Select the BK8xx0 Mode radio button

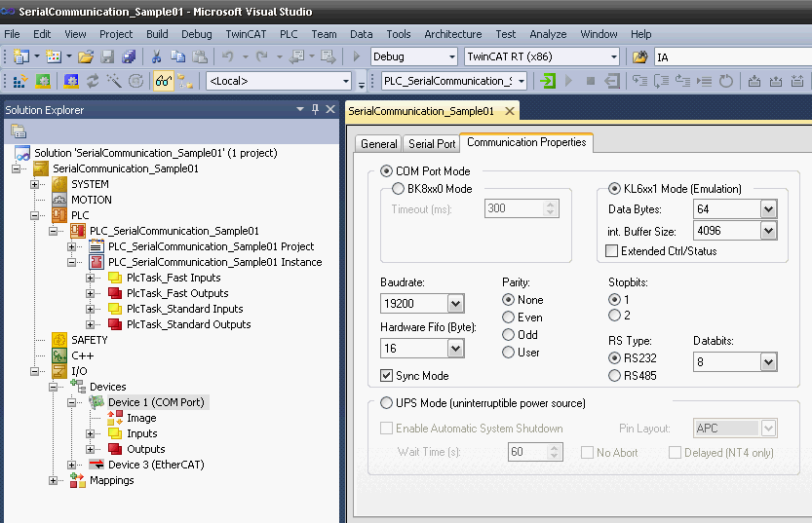[398, 189]
